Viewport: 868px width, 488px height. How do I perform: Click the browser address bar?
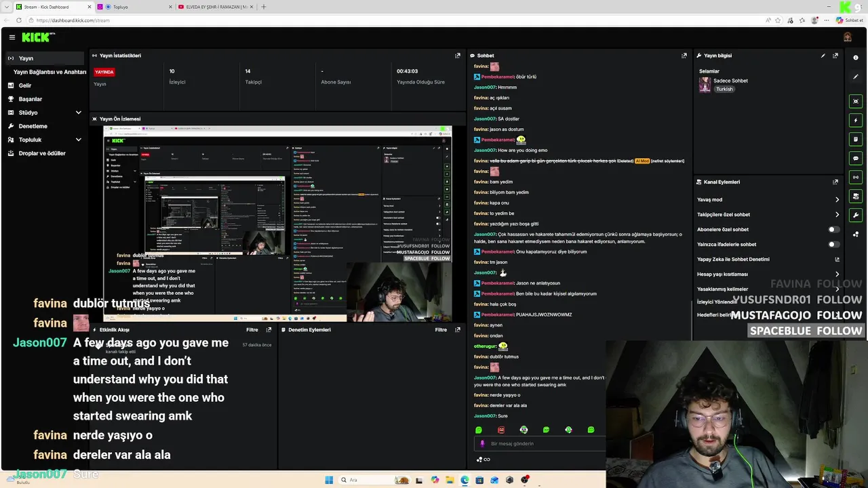[x=393, y=20]
